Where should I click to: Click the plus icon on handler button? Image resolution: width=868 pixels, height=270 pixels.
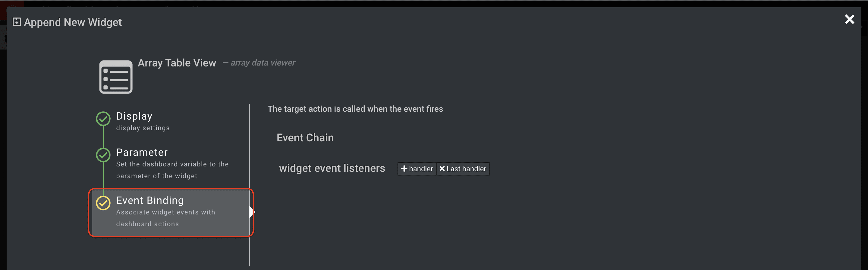point(404,169)
